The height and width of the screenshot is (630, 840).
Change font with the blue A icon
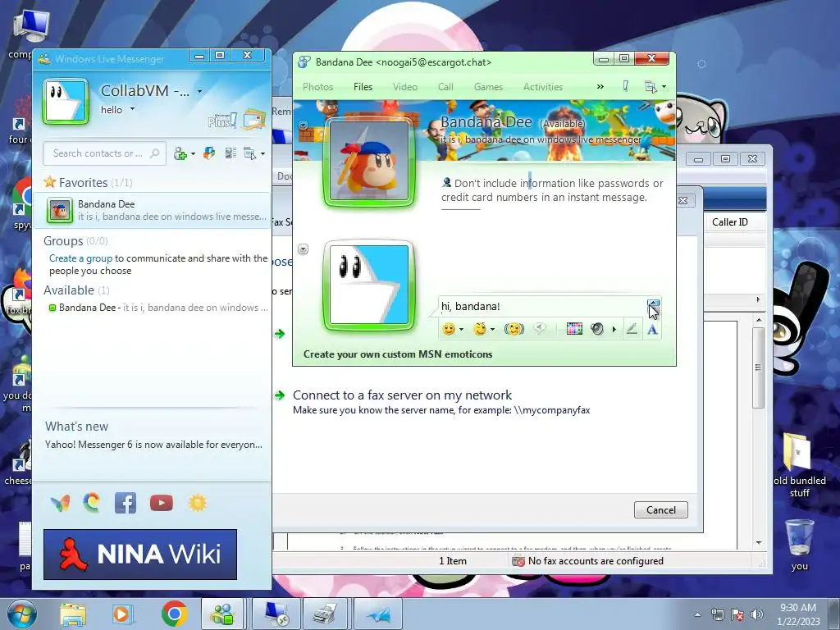coord(652,329)
